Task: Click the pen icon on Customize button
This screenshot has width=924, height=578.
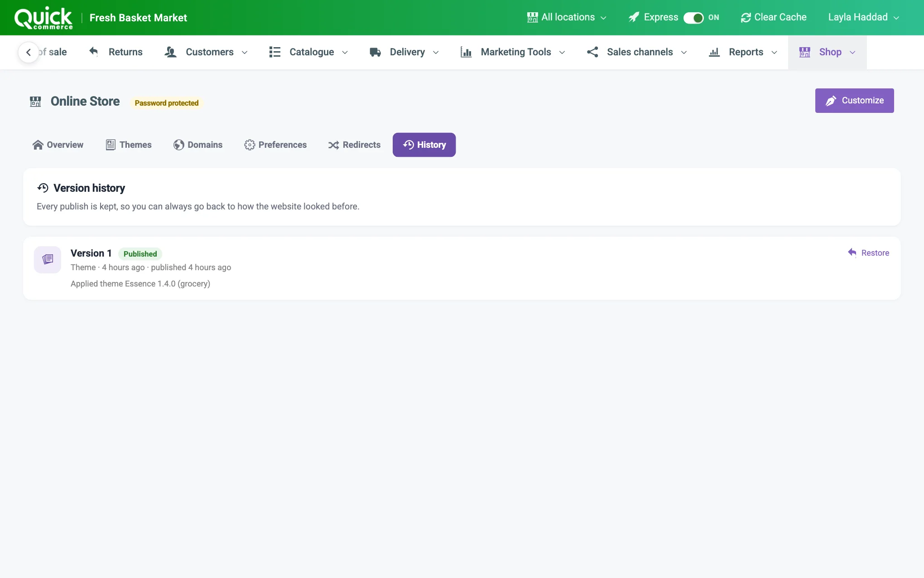Action: click(831, 101)
